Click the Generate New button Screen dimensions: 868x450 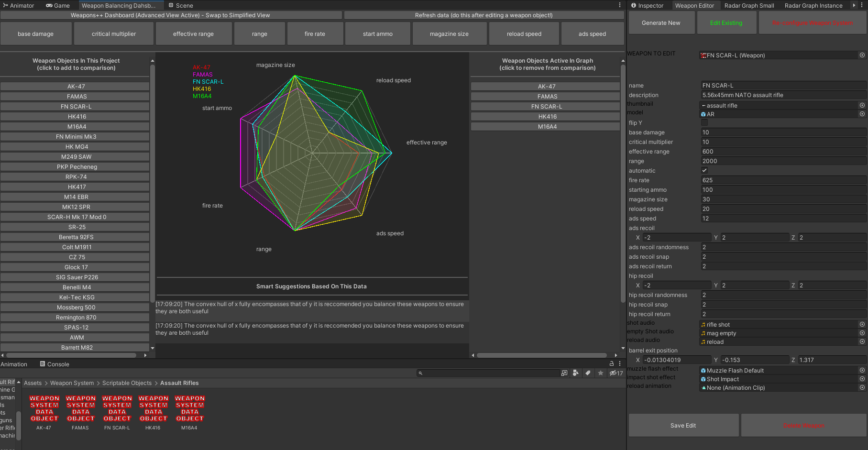click(661, 22)
